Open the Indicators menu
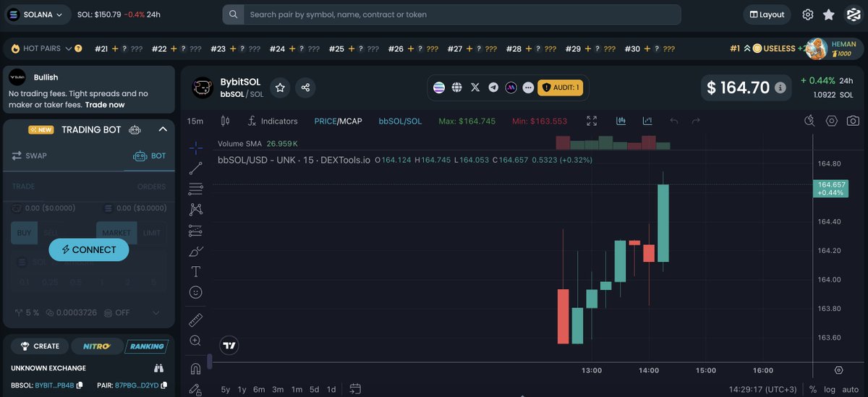Viewport: 868px width, 397px height. point(273,121)
